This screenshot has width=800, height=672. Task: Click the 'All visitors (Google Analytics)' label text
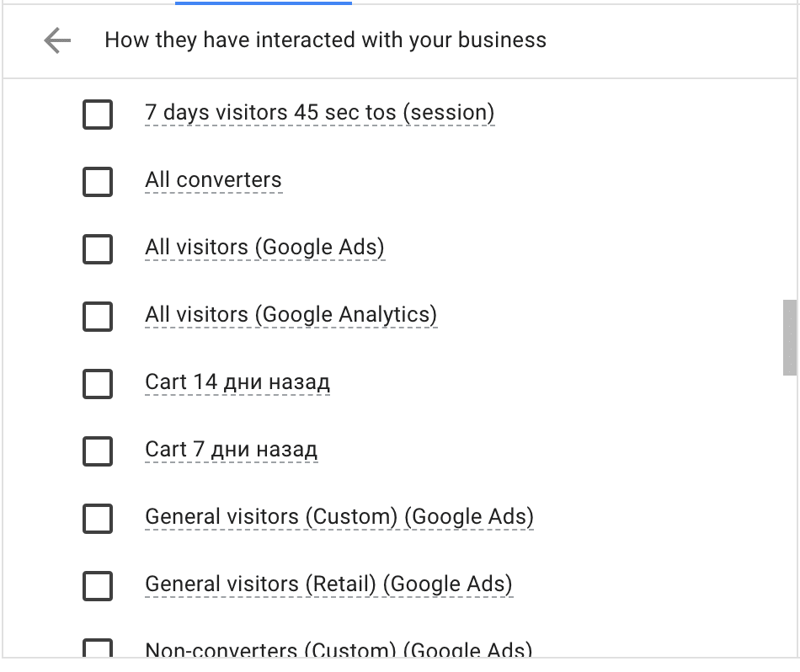click(291, 315)
